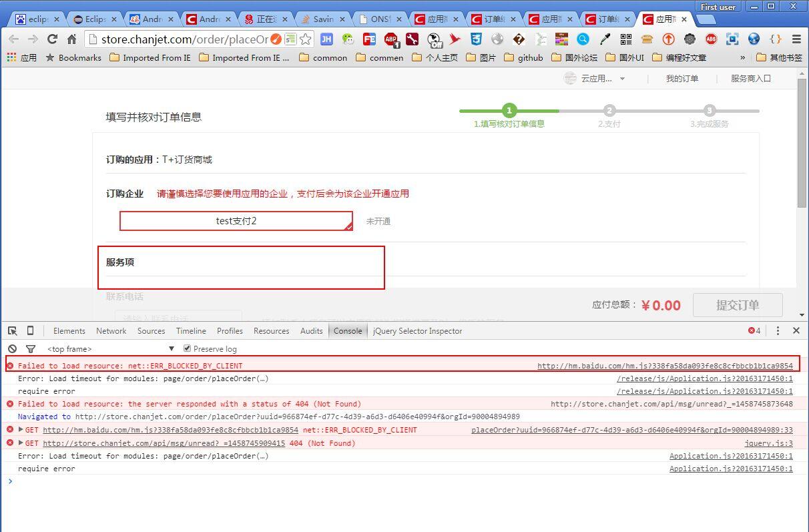Open the orange up-arrow extension icon
The height and width of the screenshot is (532, 809).
[668, 39]
